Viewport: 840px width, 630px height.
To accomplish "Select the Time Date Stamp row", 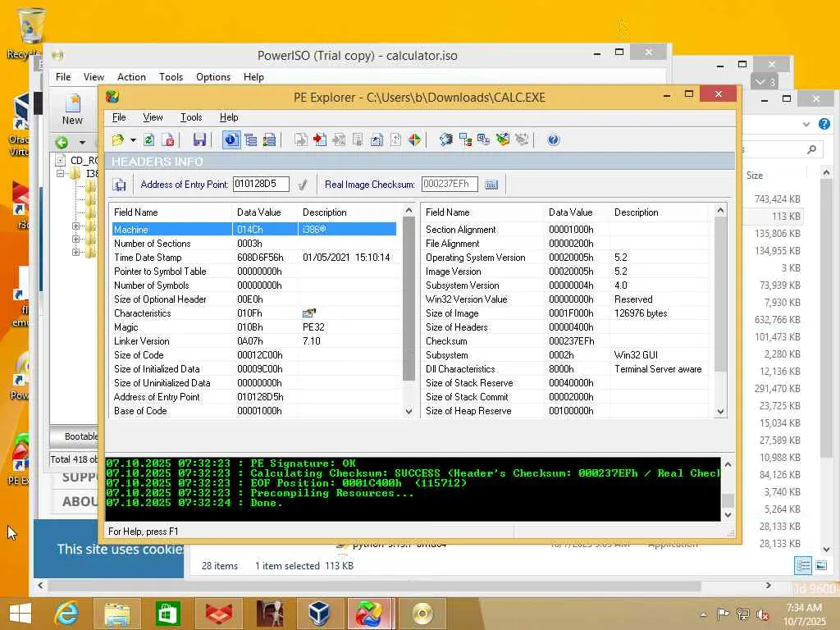I will (254, 257).
